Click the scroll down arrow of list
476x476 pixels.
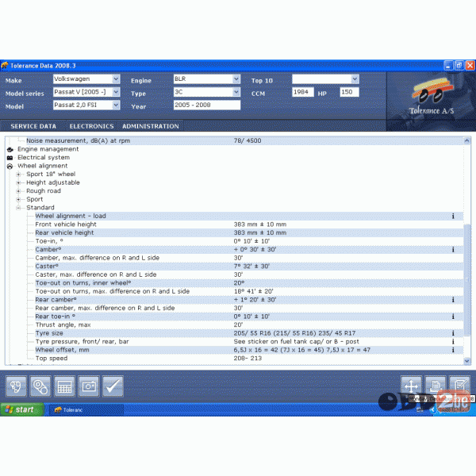coord(467,361)
